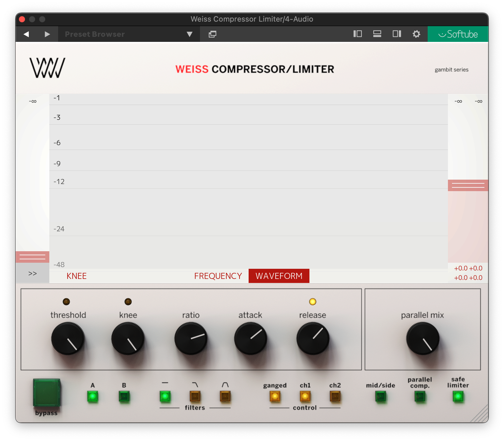Viewport: 504px width, 441px height.
Task: Click the gambit series label
Action: 452,70
